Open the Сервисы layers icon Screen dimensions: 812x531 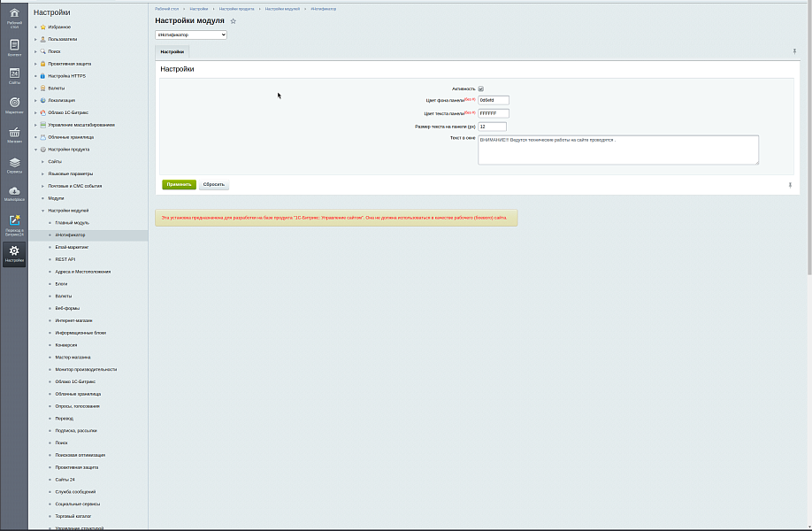click(14, 165)
